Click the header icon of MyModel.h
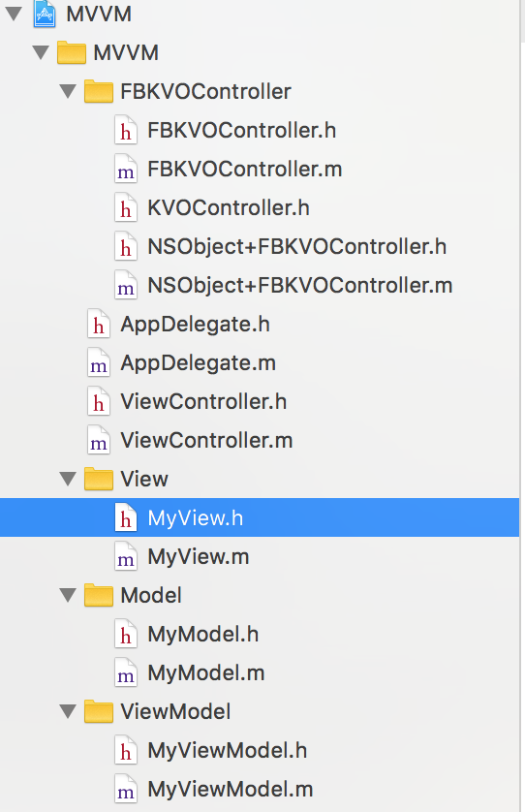 126,635
